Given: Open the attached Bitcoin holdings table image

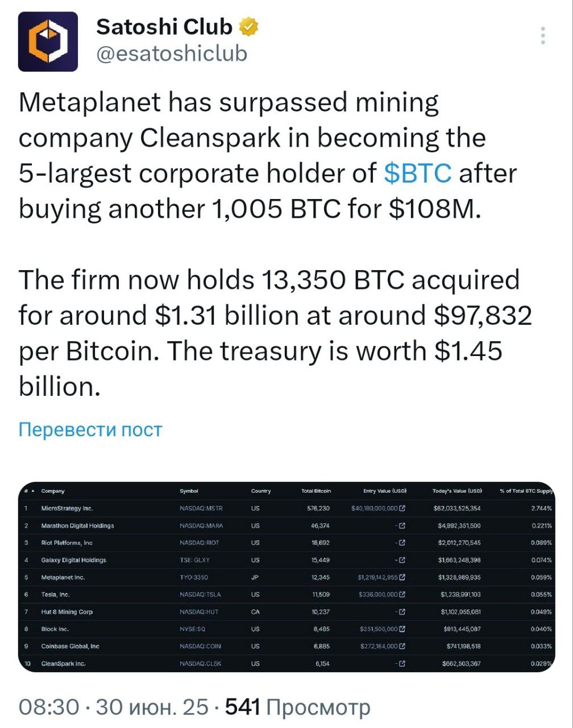Looking at the screenshot, I should point(286,577).
